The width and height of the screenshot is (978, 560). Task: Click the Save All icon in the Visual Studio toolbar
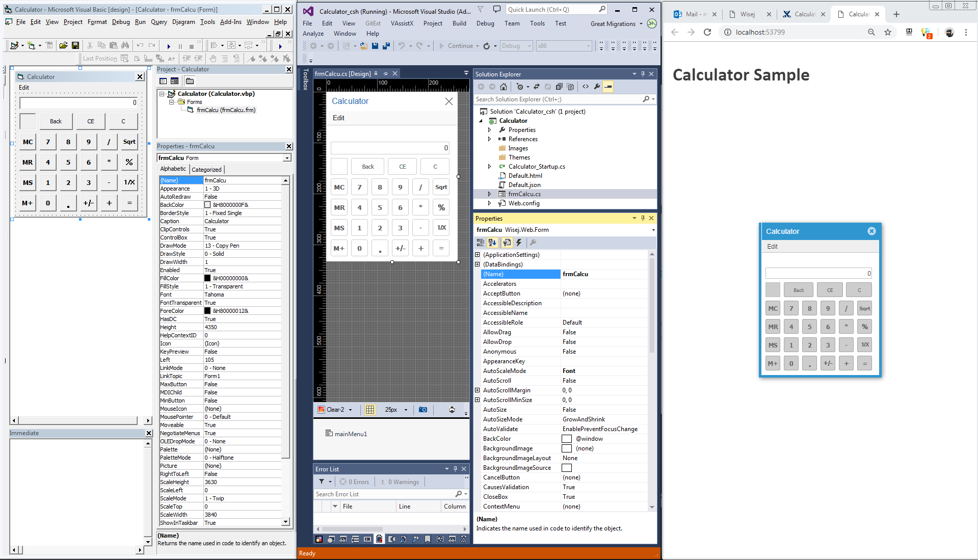pyautogui.click(x=386, y=46)
